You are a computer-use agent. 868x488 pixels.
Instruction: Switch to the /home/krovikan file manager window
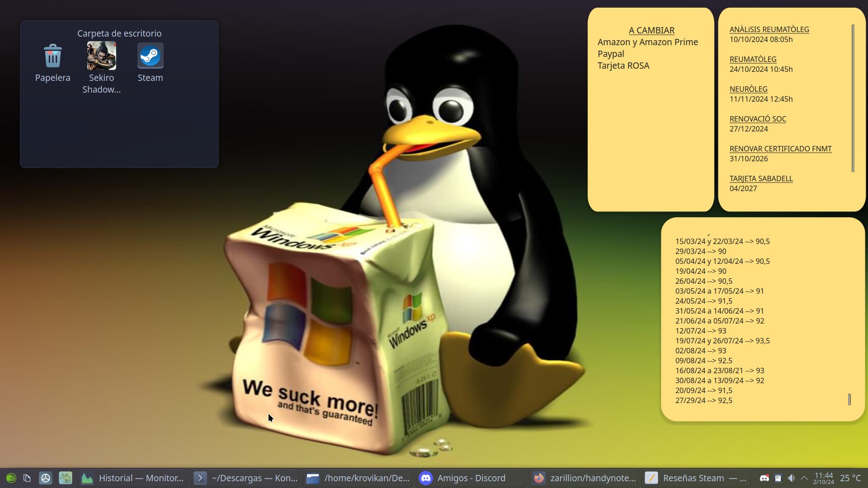click(x=358, y=478)
